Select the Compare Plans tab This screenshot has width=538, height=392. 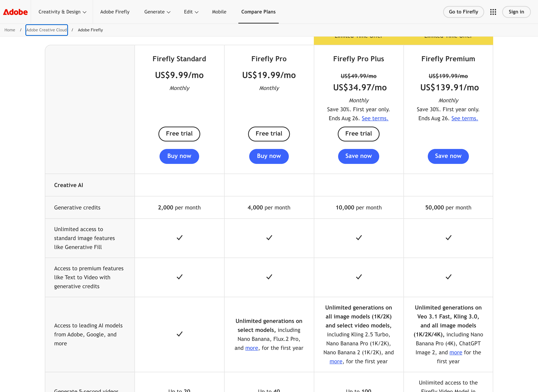click(x=258, y=12)
